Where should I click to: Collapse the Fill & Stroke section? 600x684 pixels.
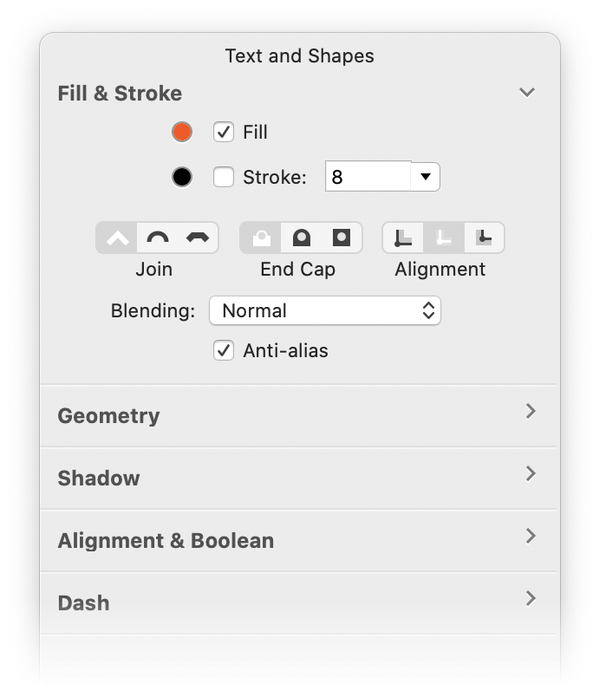point(527,92)
